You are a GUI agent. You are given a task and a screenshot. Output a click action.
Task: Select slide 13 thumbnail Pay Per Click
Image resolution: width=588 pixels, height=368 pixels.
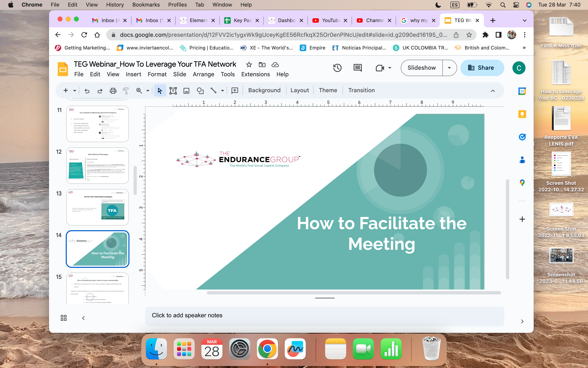(x=97, y=207)
